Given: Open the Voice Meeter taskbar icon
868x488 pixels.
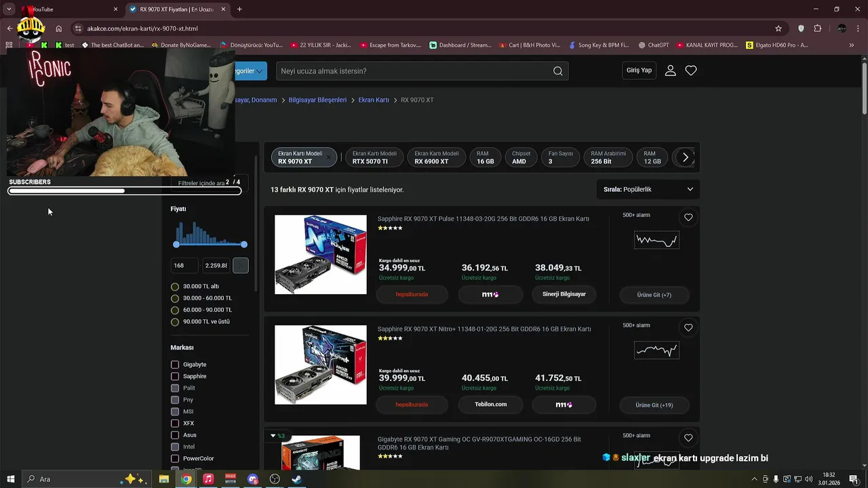Looking at the screenshot, I should pyautogui.click(x=231, y=479).
